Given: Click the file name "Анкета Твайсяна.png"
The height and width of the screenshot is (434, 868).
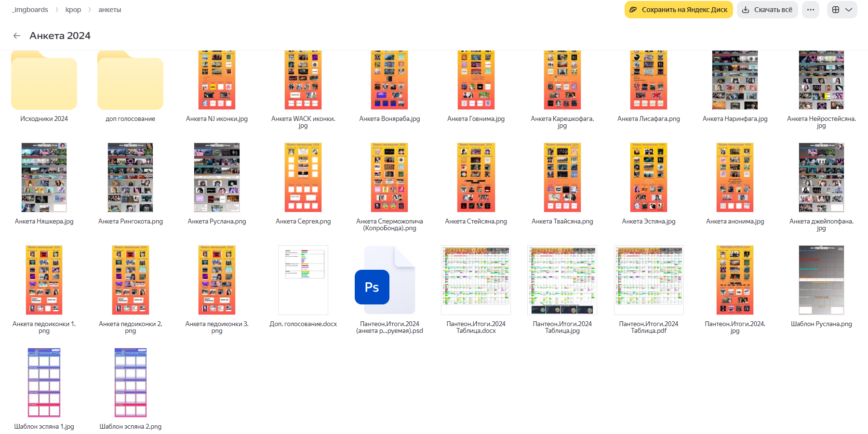Looking at the screenshot, I should click(x=562, y=222).
